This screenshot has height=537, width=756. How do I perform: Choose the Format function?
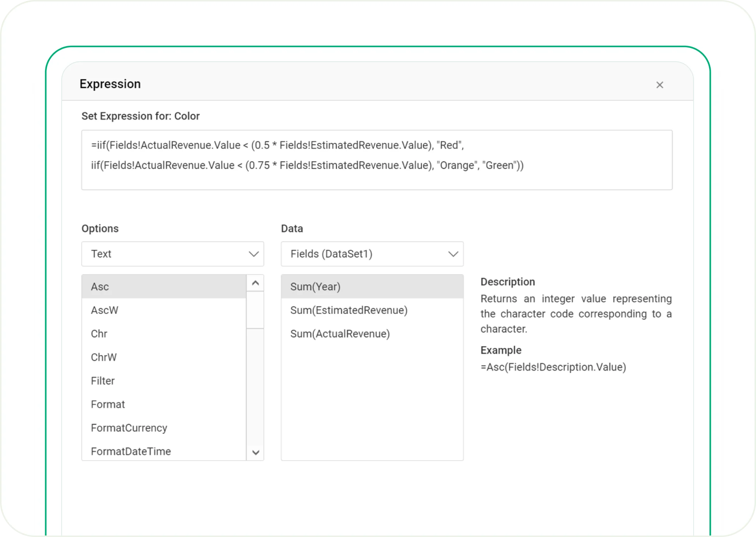pos(108,405)
